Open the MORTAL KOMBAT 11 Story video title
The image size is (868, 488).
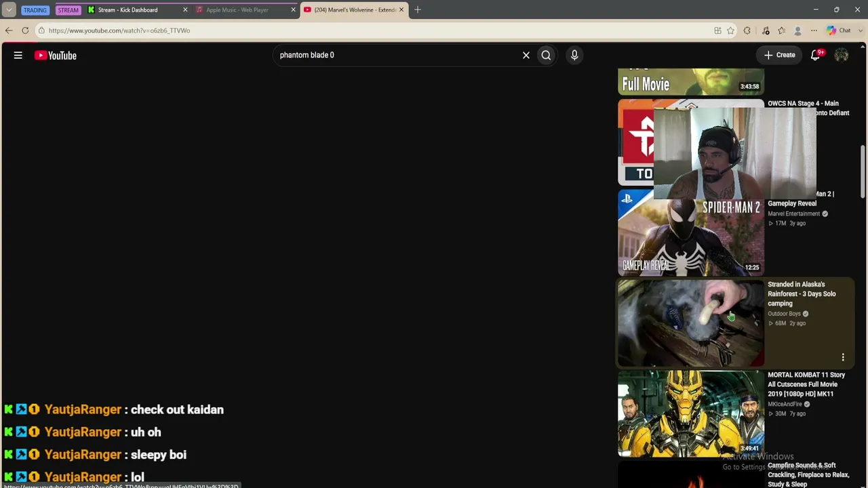[806, 384]
